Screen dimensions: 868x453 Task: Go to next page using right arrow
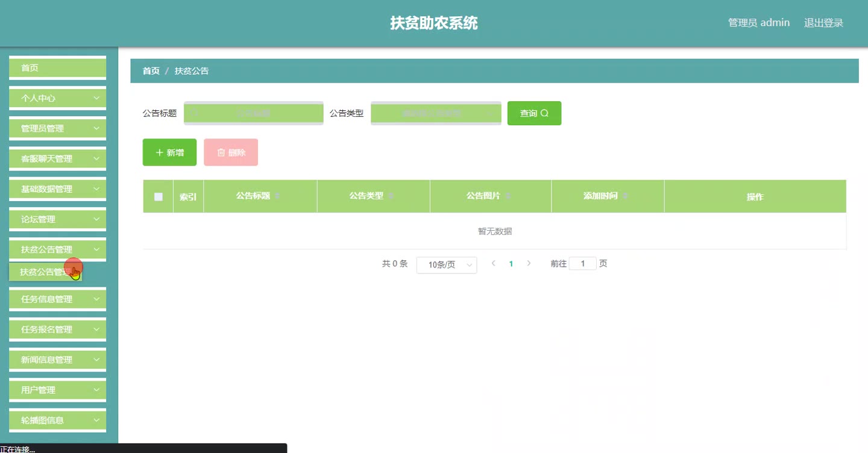(529, 264)
